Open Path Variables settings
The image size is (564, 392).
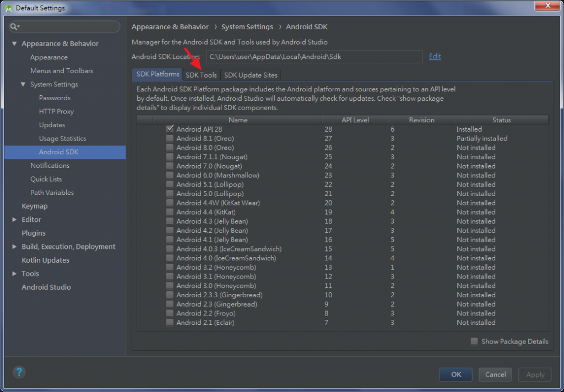pos(52,192)
